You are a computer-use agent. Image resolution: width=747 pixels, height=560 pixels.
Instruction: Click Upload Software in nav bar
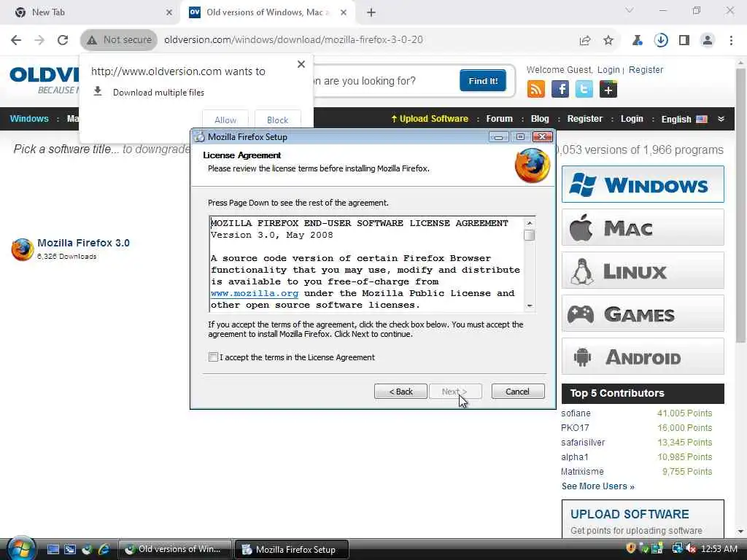pyautogui.click(x=430, y=119)
